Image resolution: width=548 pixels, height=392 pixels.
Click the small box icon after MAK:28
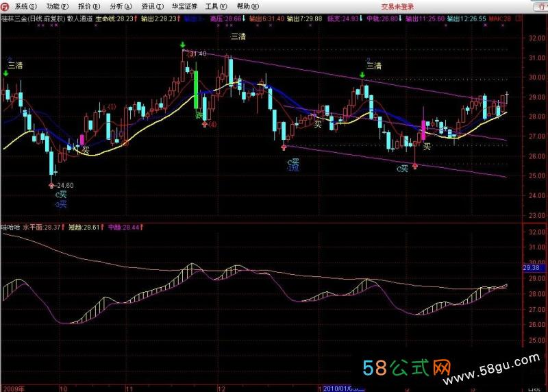pyautogui.click(x=519, y=19)
